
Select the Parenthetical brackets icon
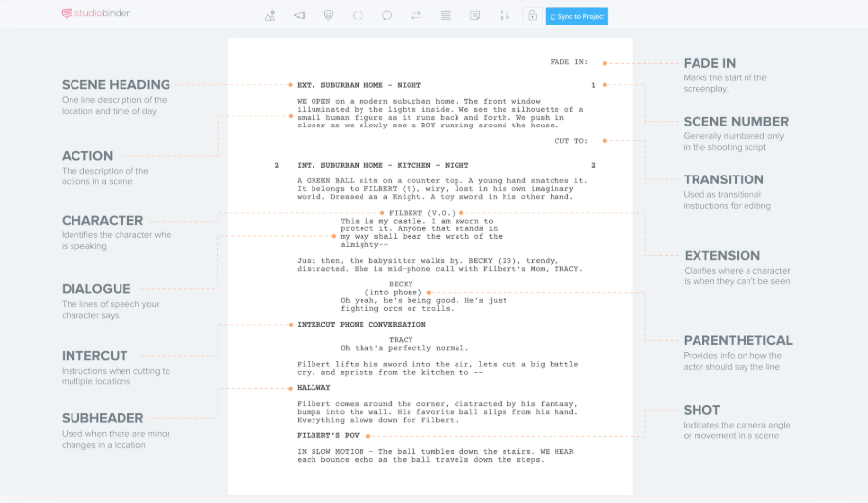[x=359, y=16]
